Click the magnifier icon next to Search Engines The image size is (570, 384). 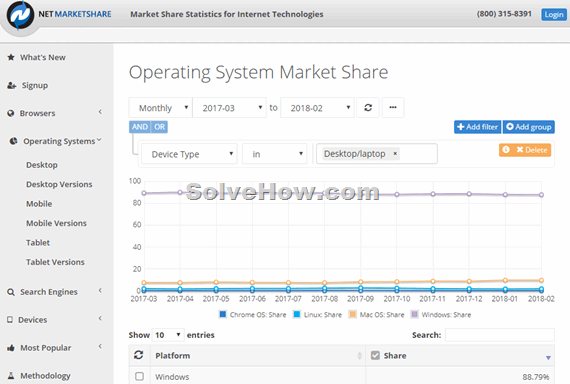tap(11, 292)
